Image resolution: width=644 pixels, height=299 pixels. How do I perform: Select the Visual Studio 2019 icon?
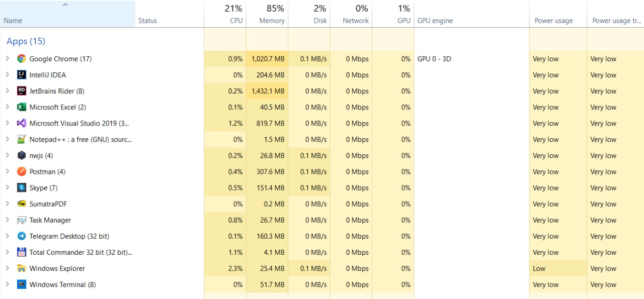[21, 123]
